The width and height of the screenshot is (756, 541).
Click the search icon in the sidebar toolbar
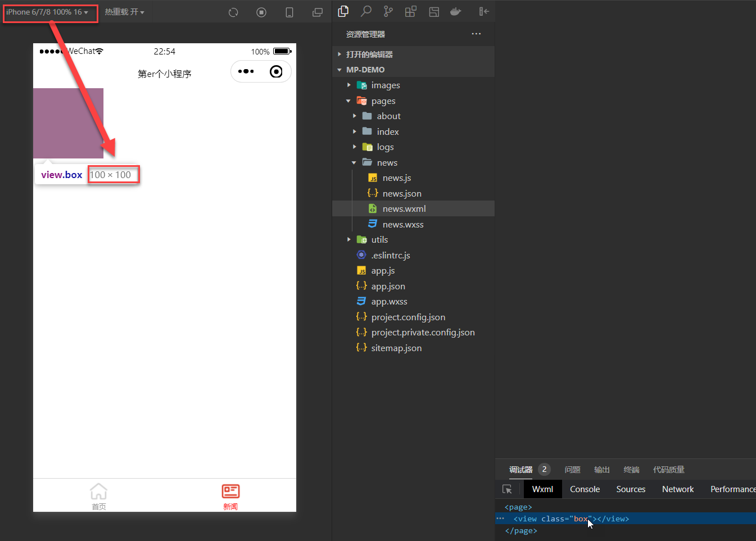tap(366, 11)
